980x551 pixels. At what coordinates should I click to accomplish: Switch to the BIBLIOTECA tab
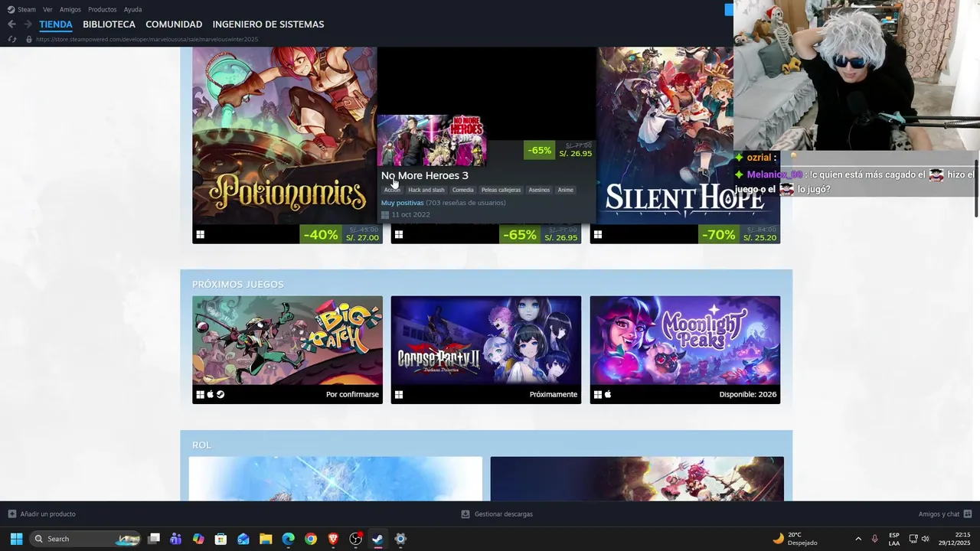click(x=109, y=24)
